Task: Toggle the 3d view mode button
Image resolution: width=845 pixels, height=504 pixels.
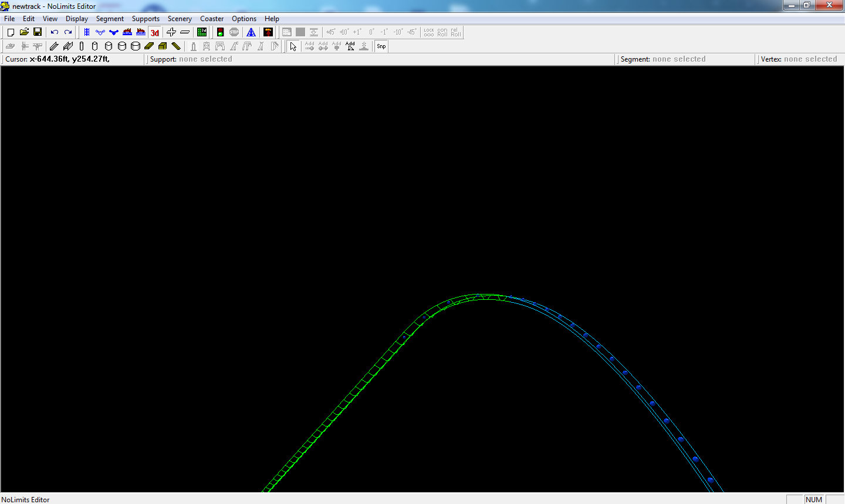Action: point(154,32)
